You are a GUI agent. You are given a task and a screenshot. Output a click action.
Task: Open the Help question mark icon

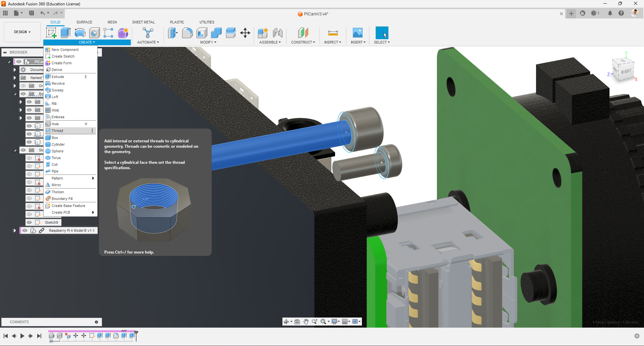[x=621, y=13]
